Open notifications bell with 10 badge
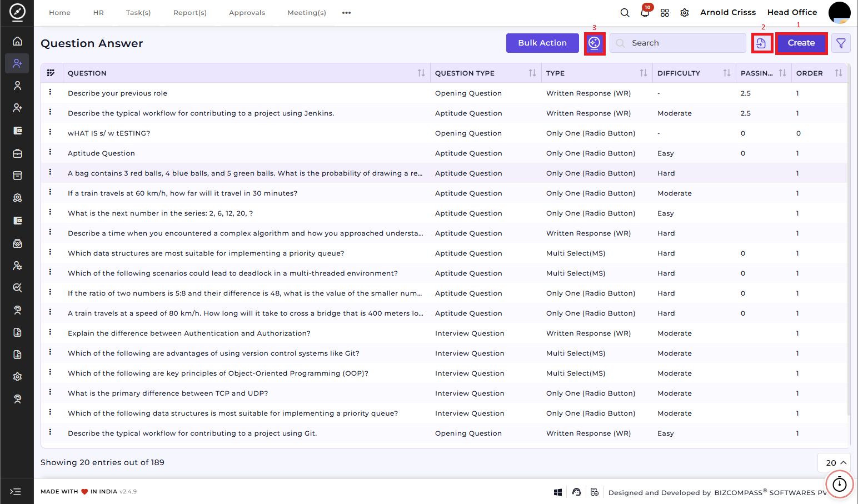This screenshot has height=504, width=858. click(x=645, y=12)
